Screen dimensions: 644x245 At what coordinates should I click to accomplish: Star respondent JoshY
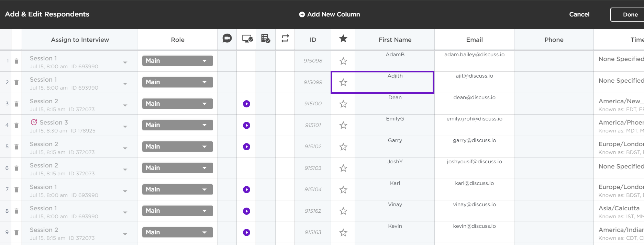tap(343, 168)
